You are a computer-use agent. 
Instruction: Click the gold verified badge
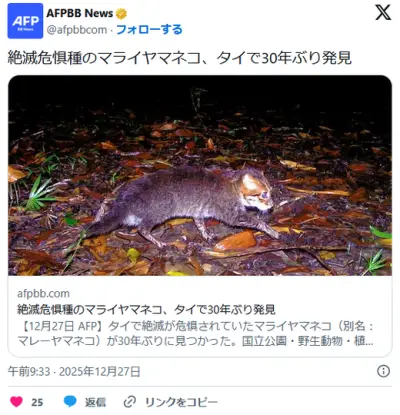click(121, 14)
